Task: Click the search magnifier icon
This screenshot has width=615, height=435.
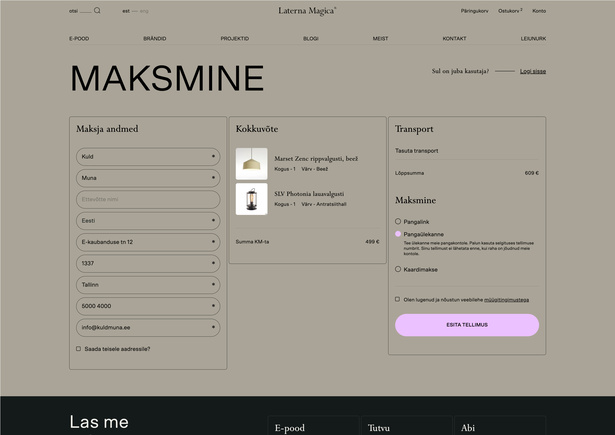Action: point(97,10)
